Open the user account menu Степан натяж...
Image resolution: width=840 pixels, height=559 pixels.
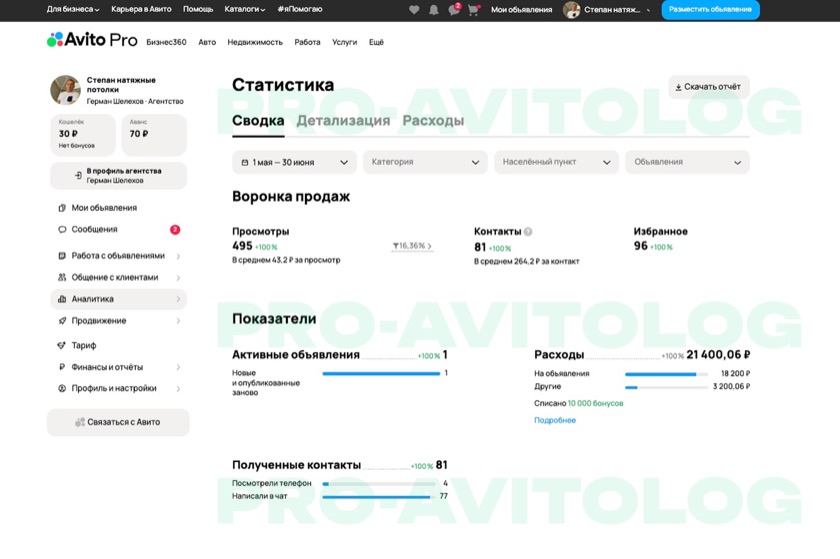pos(617,10)
